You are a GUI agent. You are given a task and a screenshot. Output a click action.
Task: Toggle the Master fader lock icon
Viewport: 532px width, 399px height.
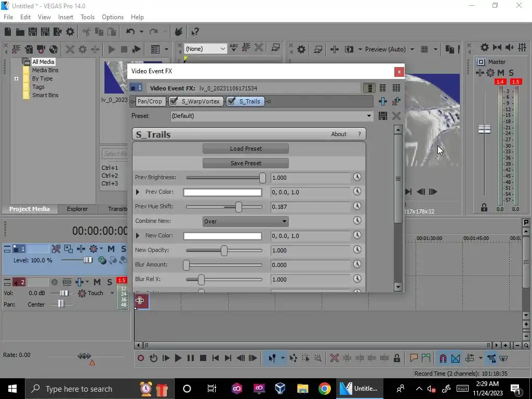[x=484, y=207]
